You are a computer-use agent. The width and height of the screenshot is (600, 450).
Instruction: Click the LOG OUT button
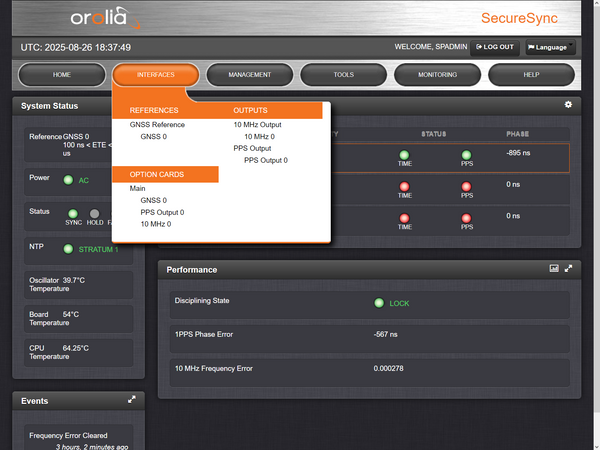495,47
